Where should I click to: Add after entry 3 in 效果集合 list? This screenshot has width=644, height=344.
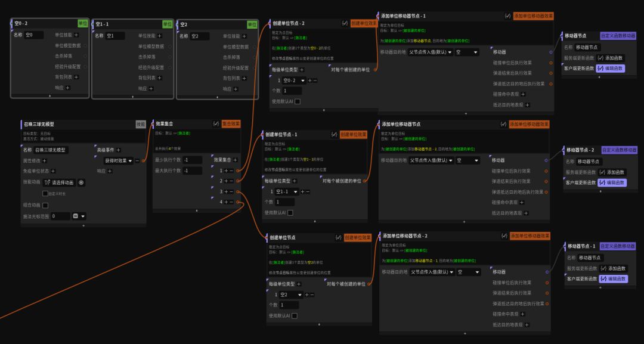point(227,191)
